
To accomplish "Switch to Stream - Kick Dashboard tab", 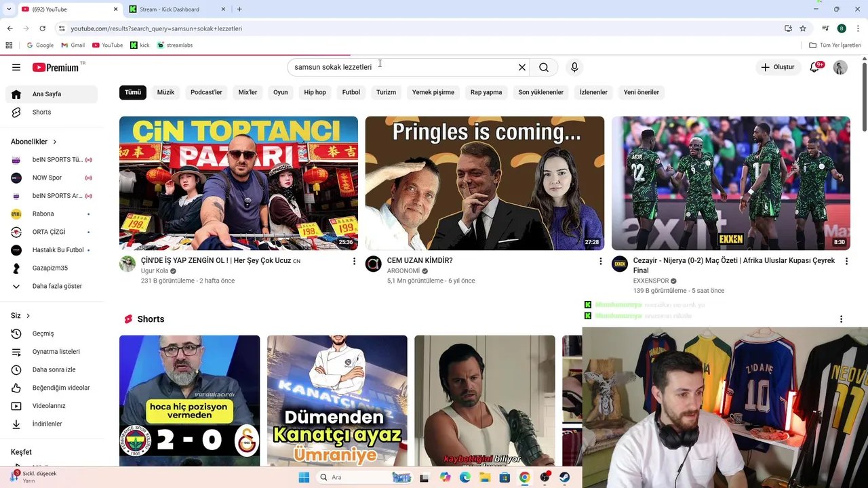I will click(x=176, y=9).
